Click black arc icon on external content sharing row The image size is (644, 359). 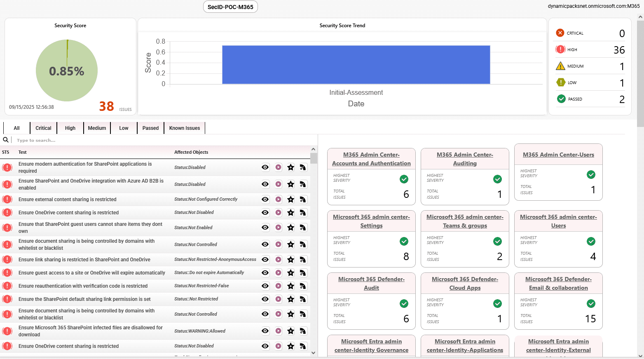(303, 199)
